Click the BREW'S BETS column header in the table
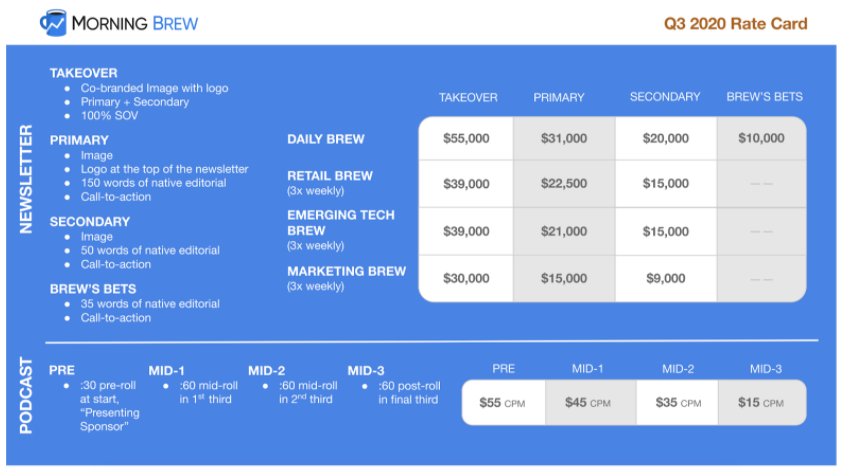The image size is (848, 472). point(764,97)
